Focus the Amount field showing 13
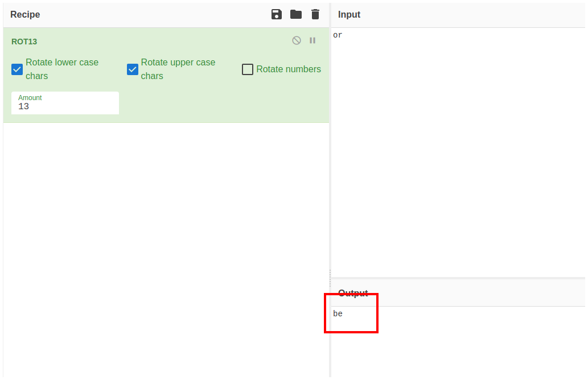Image resolution: width=588 pixels, height=380 pixels. 65,106
